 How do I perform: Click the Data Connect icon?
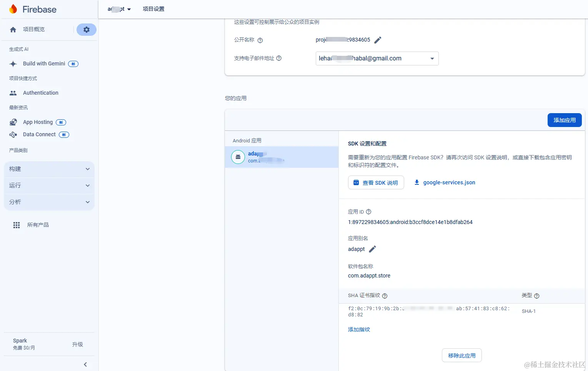tap(13, 135)
